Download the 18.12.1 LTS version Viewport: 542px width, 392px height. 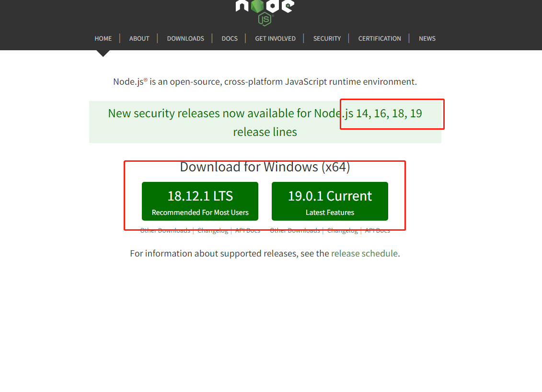click(x=200, y=202)
